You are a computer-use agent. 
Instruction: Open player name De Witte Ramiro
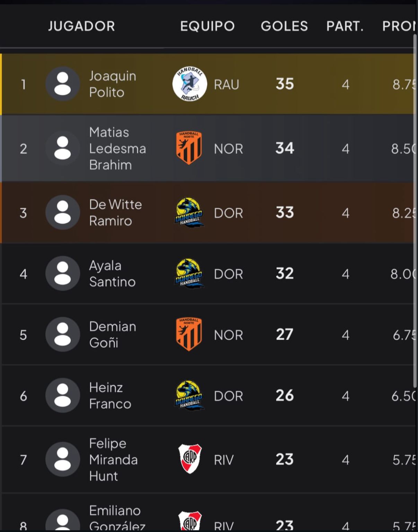115,213
